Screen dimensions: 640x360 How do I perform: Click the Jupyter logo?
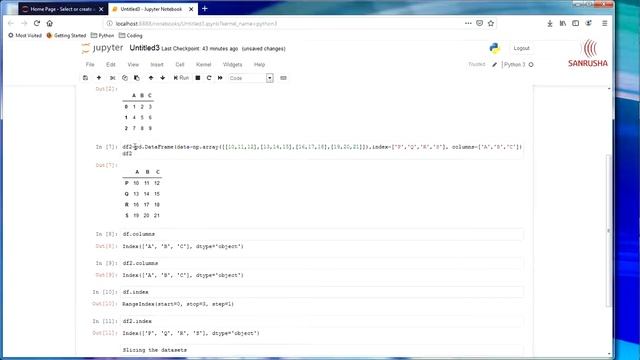coord(102,48)
